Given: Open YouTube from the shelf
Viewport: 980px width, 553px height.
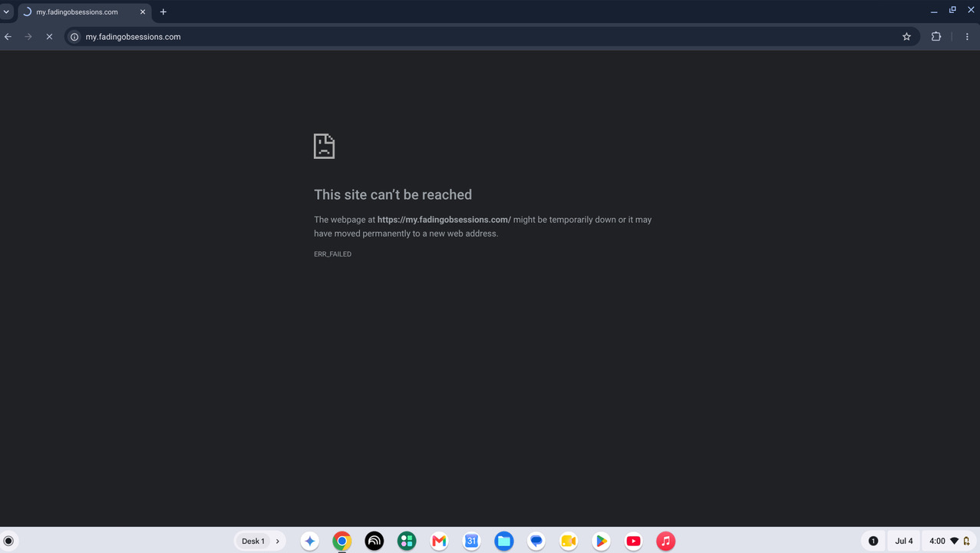Looking at the screenshot, I should (633, 541).
